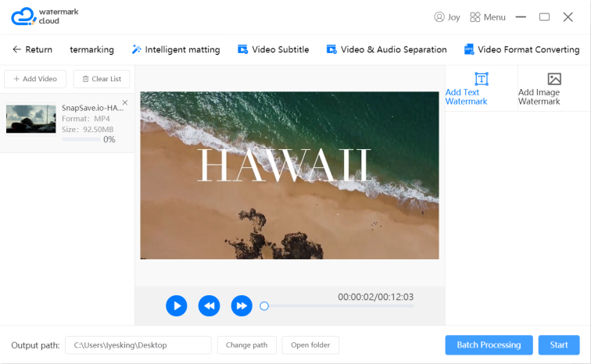Click the HAWAII video preview area
591x364 pixels.
click(x=289, y=176)
